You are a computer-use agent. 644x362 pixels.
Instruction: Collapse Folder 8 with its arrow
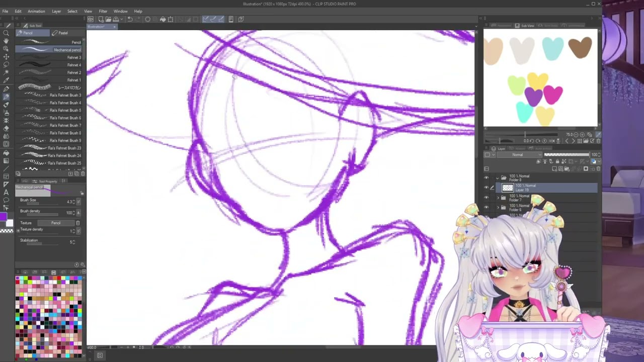(498, 178)
